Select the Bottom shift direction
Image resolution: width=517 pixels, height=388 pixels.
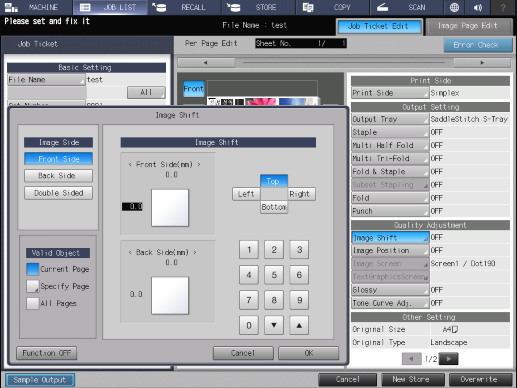274,207
